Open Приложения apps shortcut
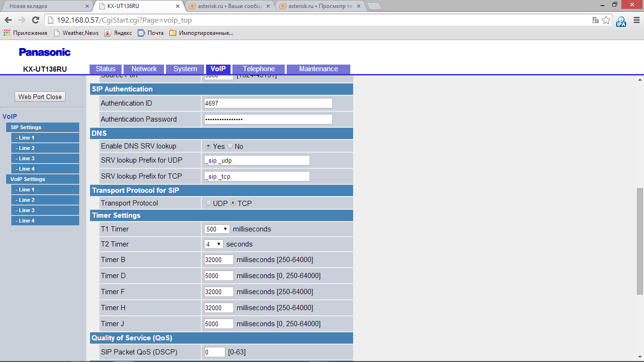The height and width of the screenshot is (362, 644). click(x=25, y=33)
